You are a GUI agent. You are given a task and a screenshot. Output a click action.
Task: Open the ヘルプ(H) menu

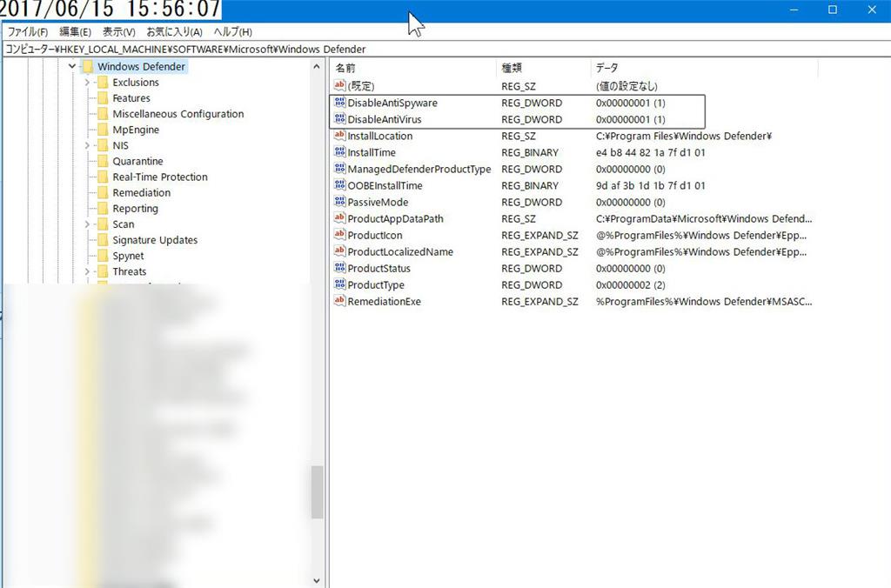point(233,32)
